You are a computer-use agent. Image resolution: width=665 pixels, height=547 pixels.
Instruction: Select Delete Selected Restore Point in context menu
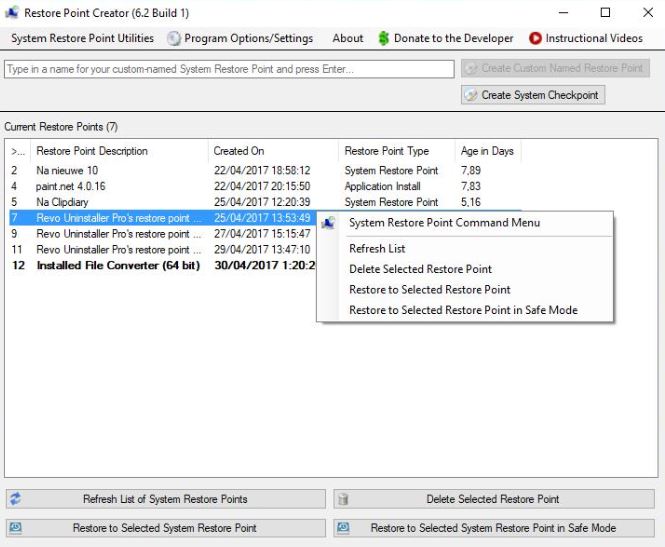point(420,269)
